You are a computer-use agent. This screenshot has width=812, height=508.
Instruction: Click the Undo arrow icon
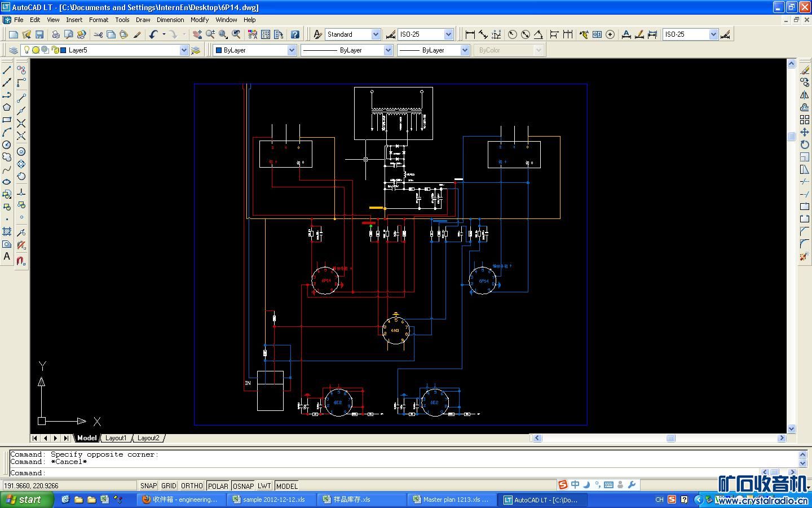click(x=153, y=34)
